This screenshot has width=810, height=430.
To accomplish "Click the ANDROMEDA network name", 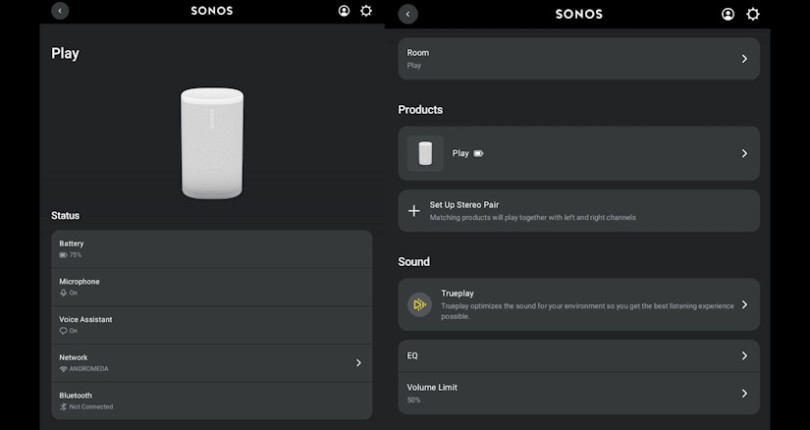I will [x=89, y=369].
